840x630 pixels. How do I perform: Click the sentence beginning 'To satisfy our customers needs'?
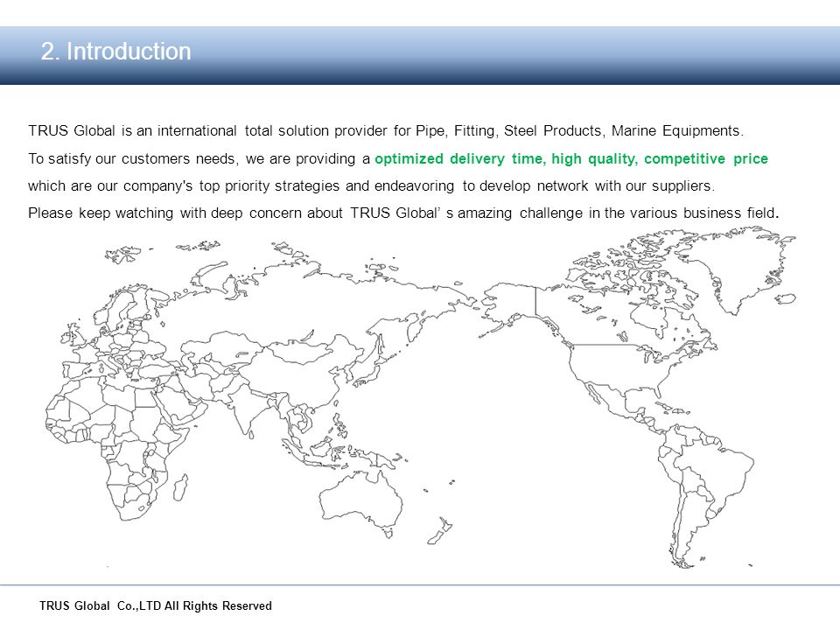pyautogui.click(x=398, y=158)
